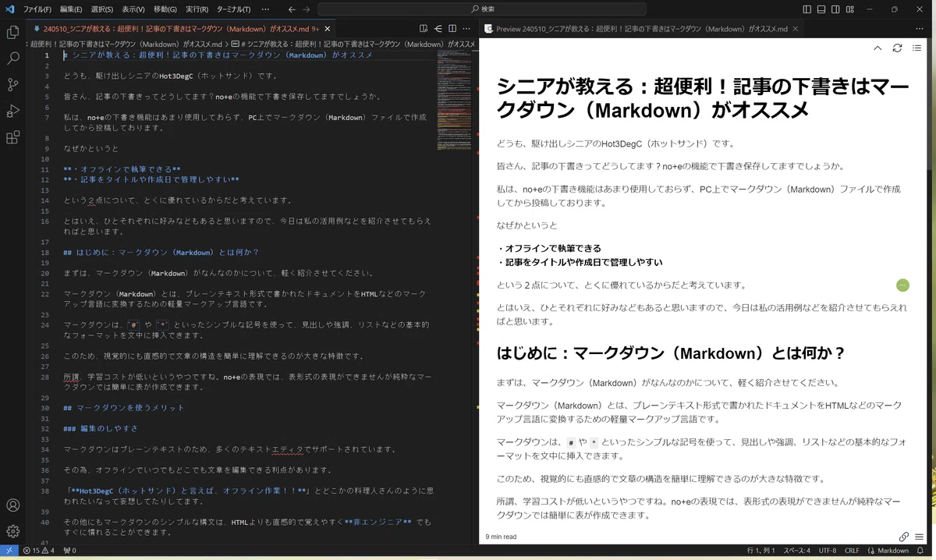Click the link icon at preview bottom
The height and width of the screenshot is (560, 936).
pyautogui.click(x=903, y=537)
